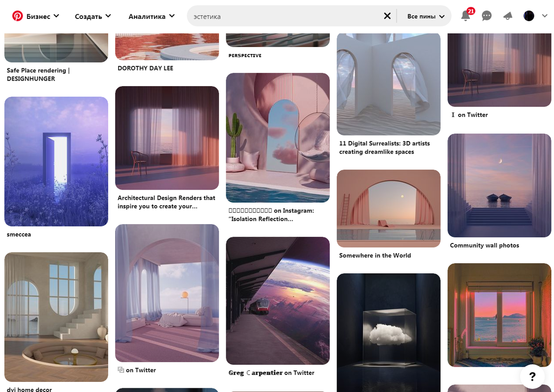The width and height of the screenshot is (554, 392).
Task: Expand the account chevron next to avatar
Action: pos(544,16)
